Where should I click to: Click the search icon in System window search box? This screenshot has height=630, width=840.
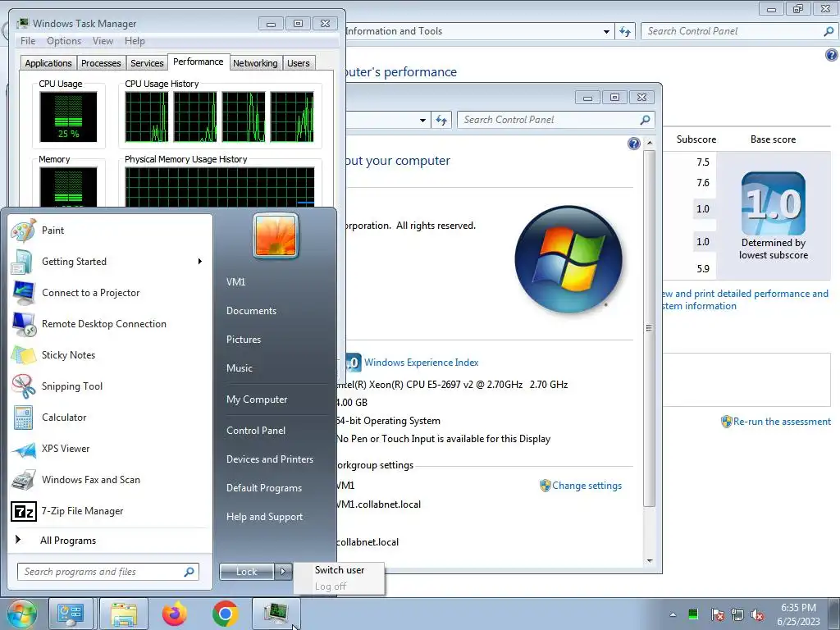pyautogui.click(x=645, y=120)
